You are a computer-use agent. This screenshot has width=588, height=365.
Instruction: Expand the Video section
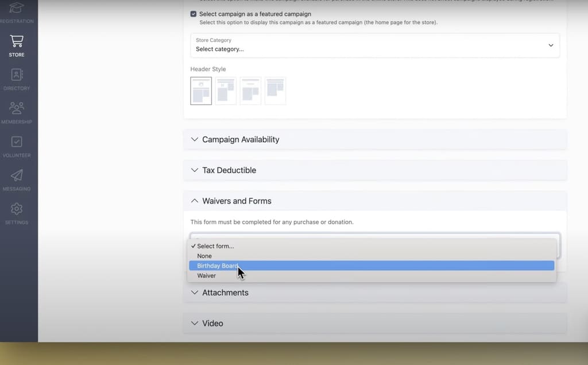(375, 323)
